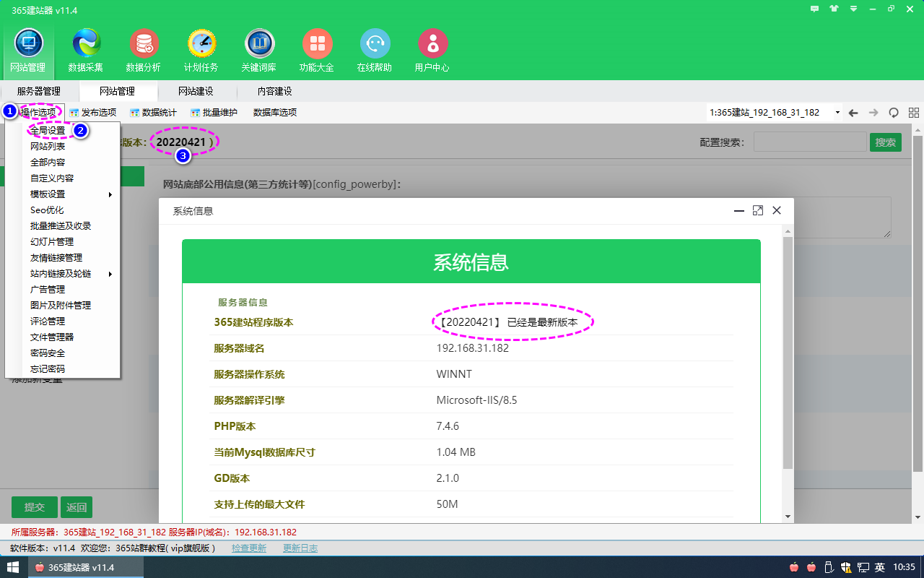This screenshot has width=924, height=578.
Task: Open 在线帮助 from the ribbon
Action: click(375, 51)
